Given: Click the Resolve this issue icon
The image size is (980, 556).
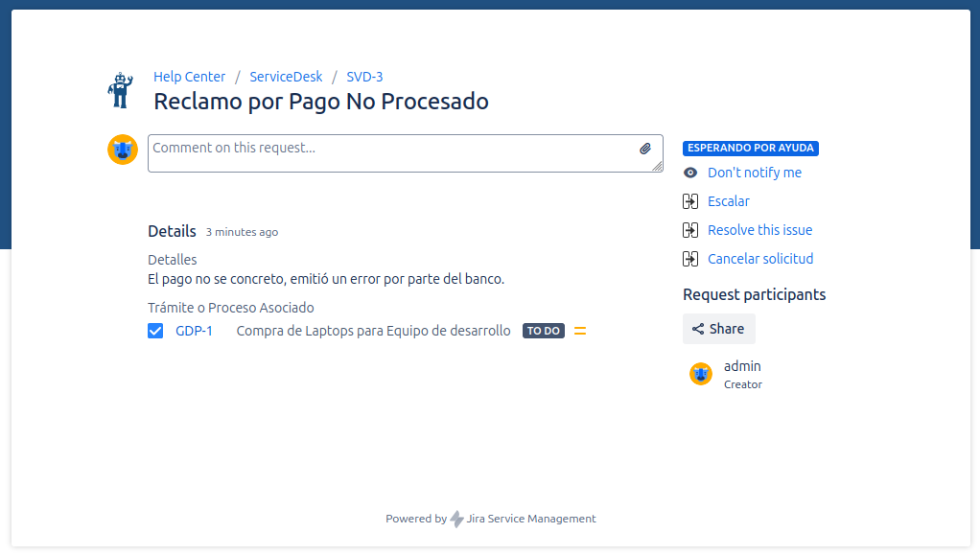Looking at the screenshot, I should [x=689, y=230].
